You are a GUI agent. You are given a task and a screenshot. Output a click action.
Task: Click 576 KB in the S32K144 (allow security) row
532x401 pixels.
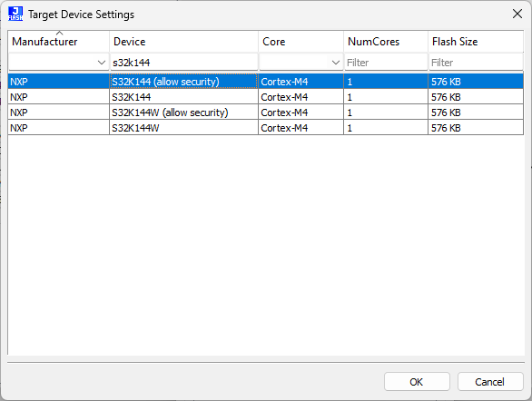[x=446, y=82]
